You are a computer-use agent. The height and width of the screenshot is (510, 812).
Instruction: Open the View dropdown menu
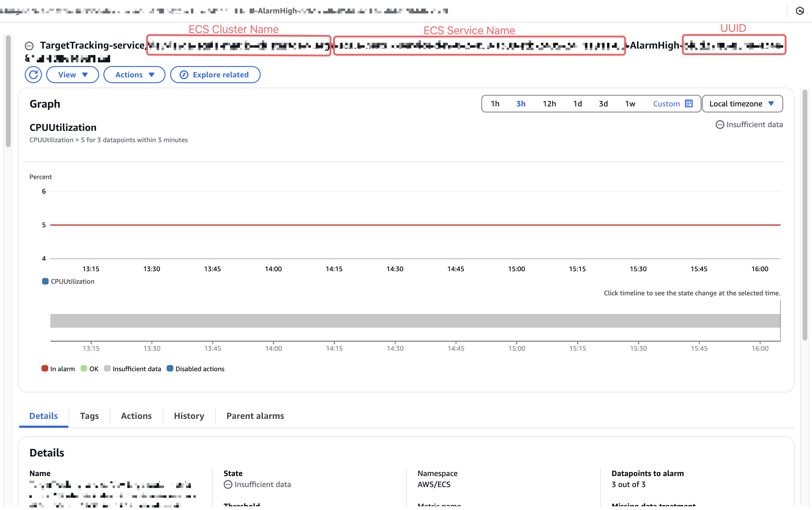pos(73,75)
